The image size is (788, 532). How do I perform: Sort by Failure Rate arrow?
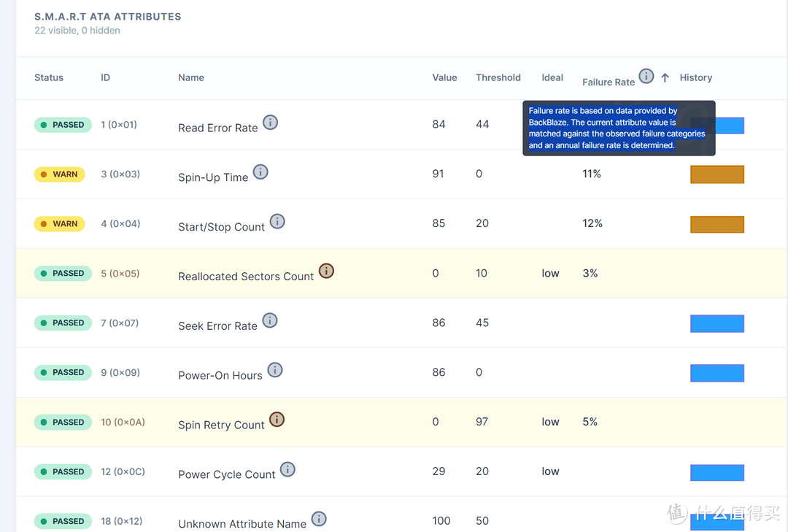pos(665,77)
